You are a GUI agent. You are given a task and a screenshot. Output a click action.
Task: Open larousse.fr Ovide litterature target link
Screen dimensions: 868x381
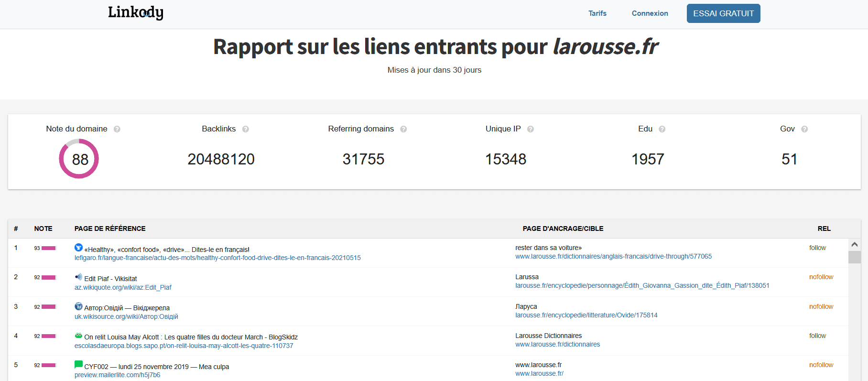click(586, 315)
